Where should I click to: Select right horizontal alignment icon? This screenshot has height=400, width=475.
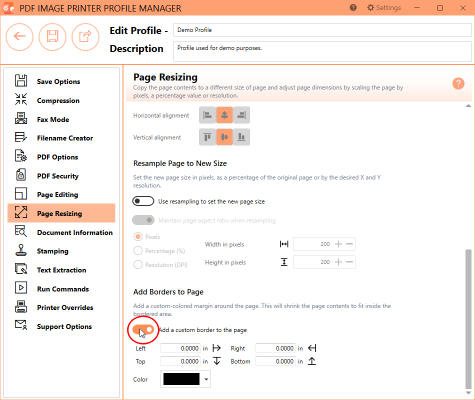[241, 115]
